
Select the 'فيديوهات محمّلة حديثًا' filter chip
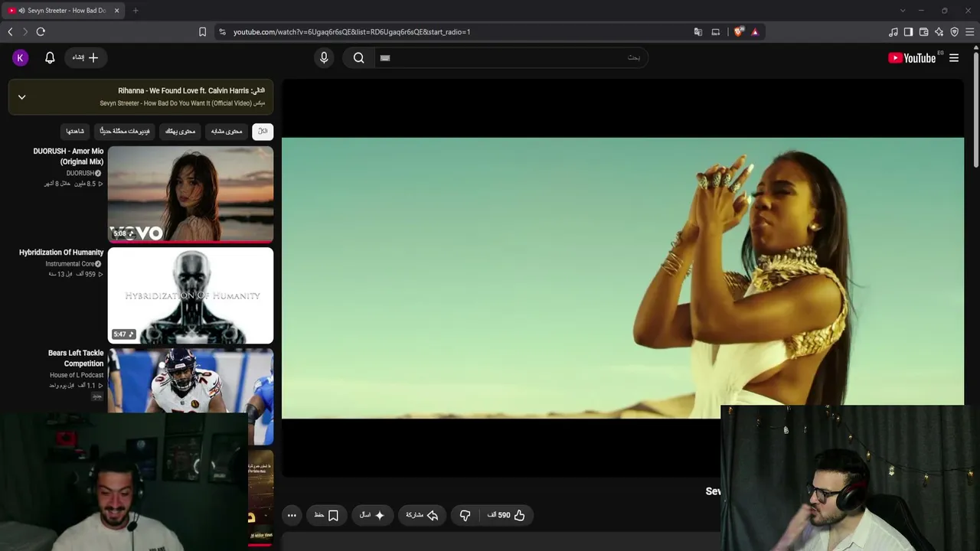(x=126, y=131)
